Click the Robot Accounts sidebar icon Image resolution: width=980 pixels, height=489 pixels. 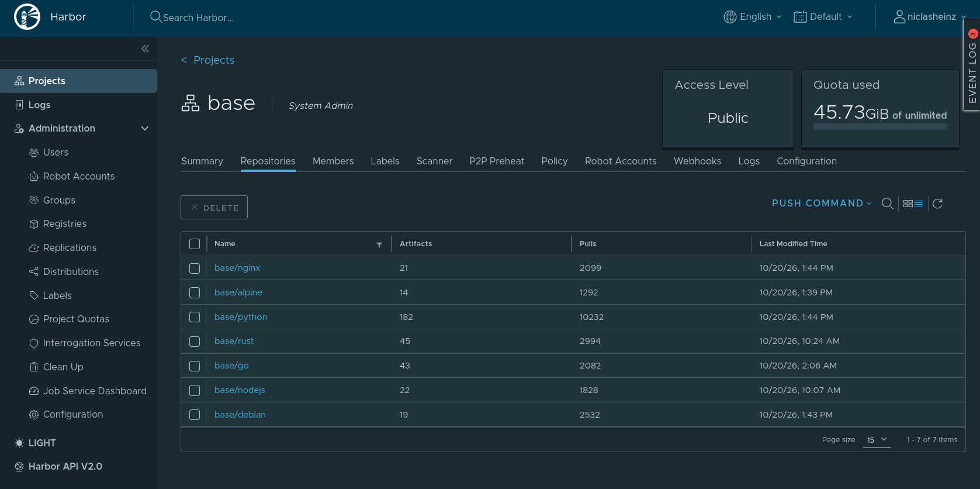[34, 177]
